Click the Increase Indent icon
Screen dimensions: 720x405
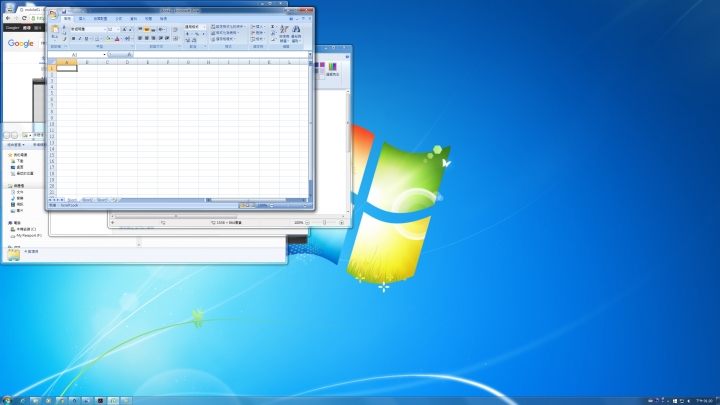click(167, 38)
